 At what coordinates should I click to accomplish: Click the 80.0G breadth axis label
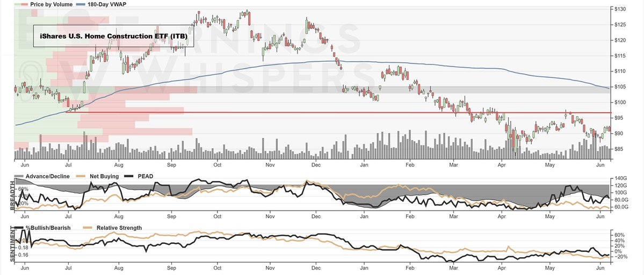click(621, 200)
